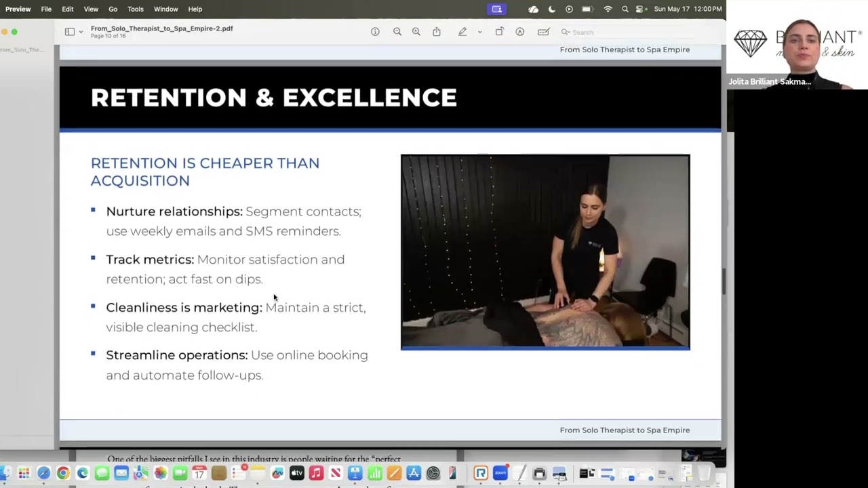868x488 pixels.
Task: Expand the sidebar view options chevron
Action: pos(81,32)
